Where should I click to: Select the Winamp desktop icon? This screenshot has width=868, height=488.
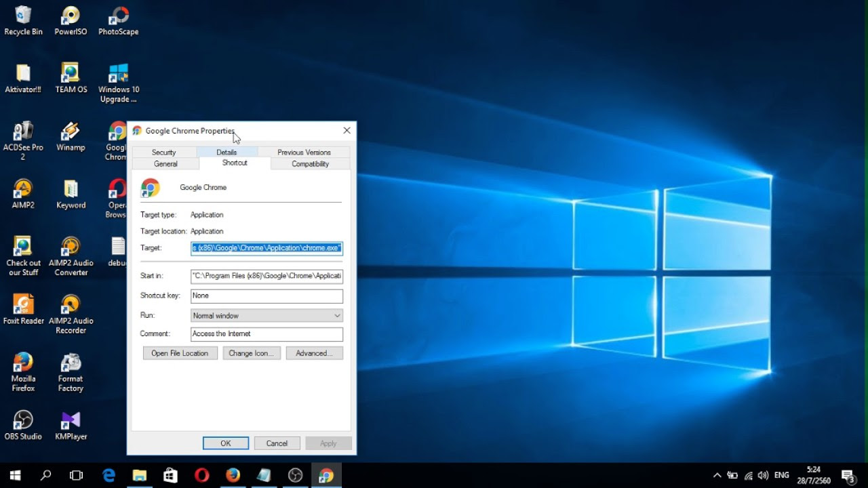point(71,136)
